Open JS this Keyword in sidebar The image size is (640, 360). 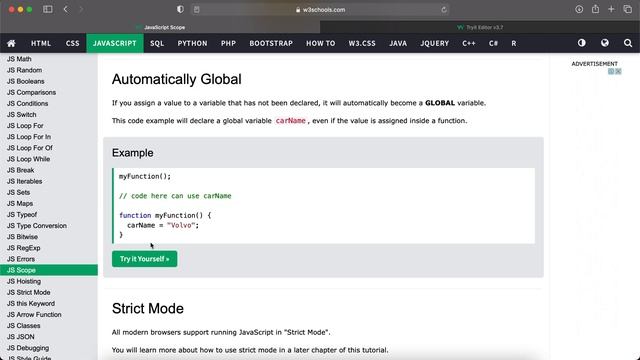pyautogui.click(x=49, y=303)
